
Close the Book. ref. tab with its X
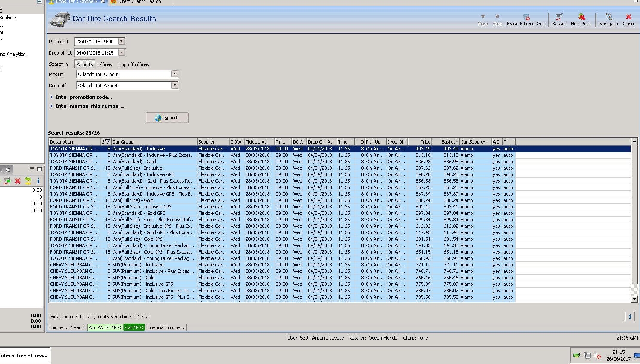pyautogui.click(x=103, y=2)
